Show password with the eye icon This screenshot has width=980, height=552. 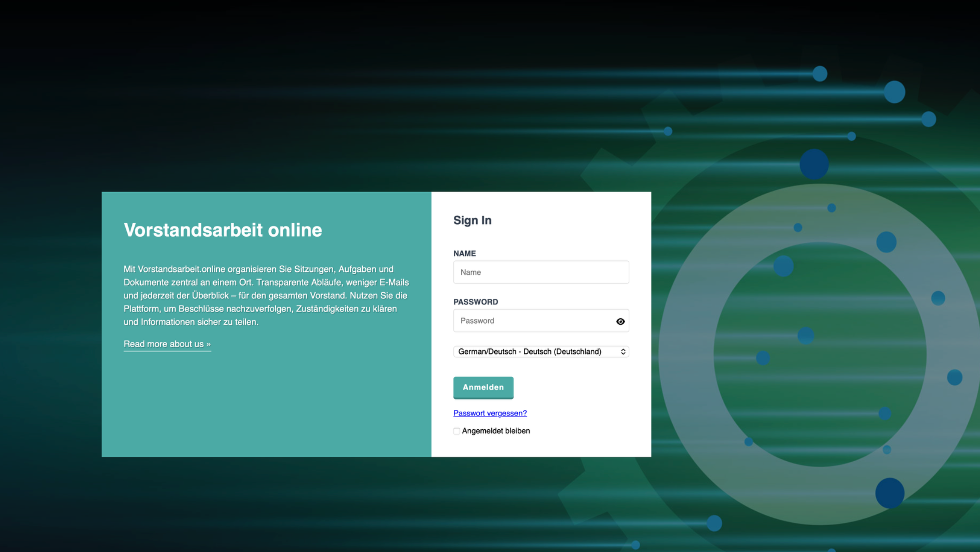pyautogui.click(x=620, y=321)
